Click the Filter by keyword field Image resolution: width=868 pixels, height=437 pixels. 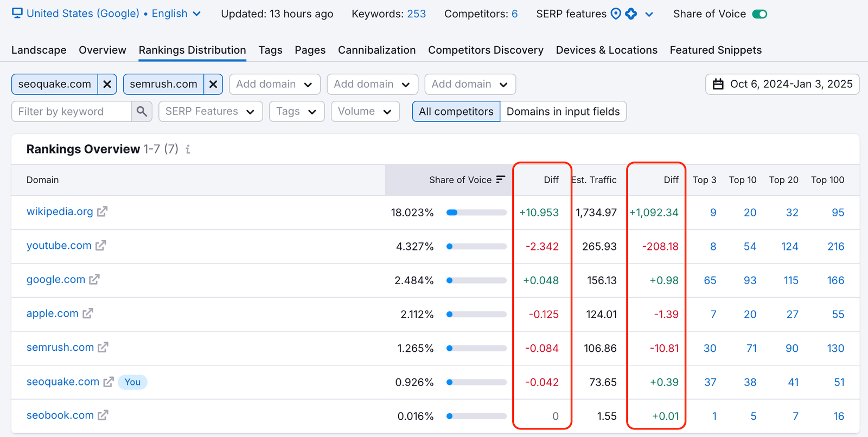click(71, 112)
